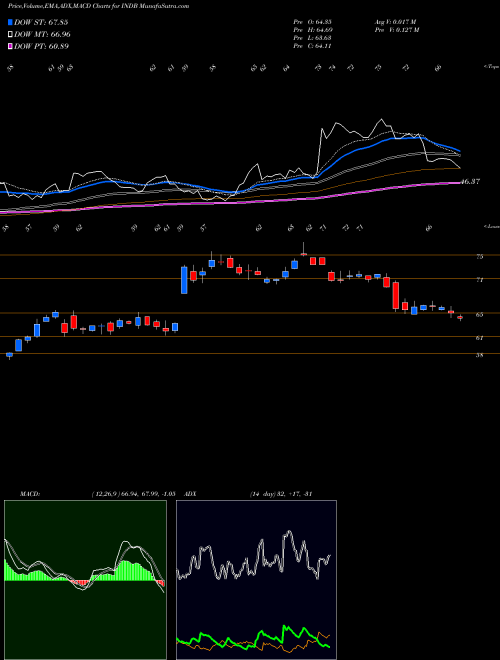
Task: Click the first blue candlestick near 58
Action: [x=9, y=355]
